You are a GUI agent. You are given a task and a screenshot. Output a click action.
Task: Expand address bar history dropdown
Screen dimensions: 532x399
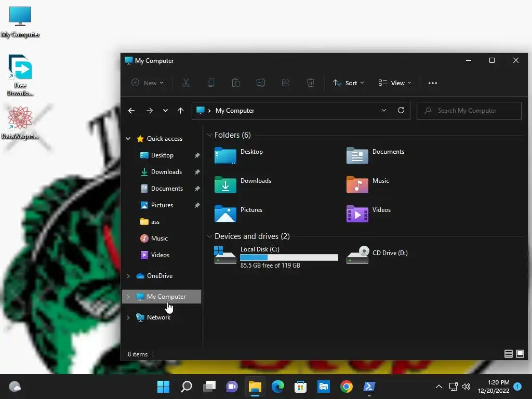(x=384, y=110)
